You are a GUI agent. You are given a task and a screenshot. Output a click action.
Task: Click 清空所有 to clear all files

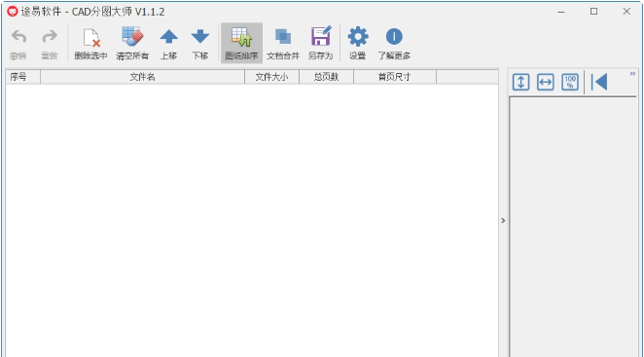[x=132, y=43]
